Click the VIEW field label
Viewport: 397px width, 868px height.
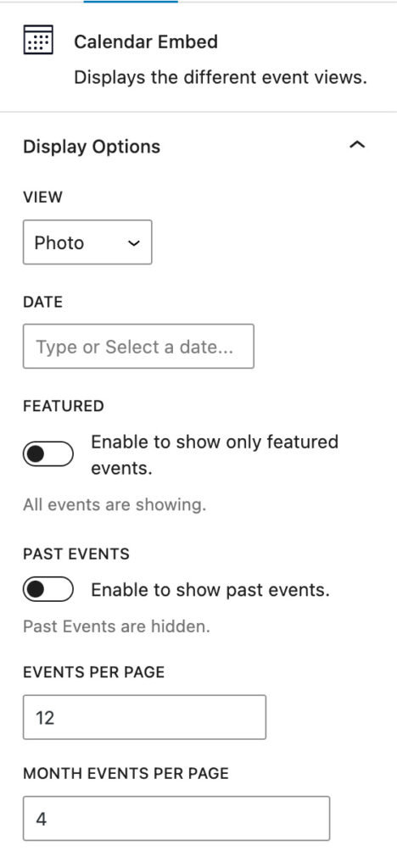point(43,197)
